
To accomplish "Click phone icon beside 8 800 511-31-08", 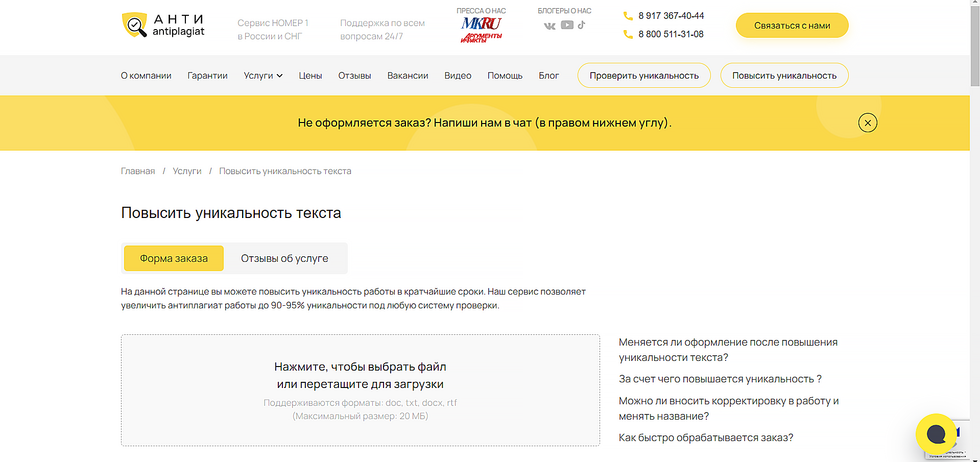I will (x=628, y=34).
